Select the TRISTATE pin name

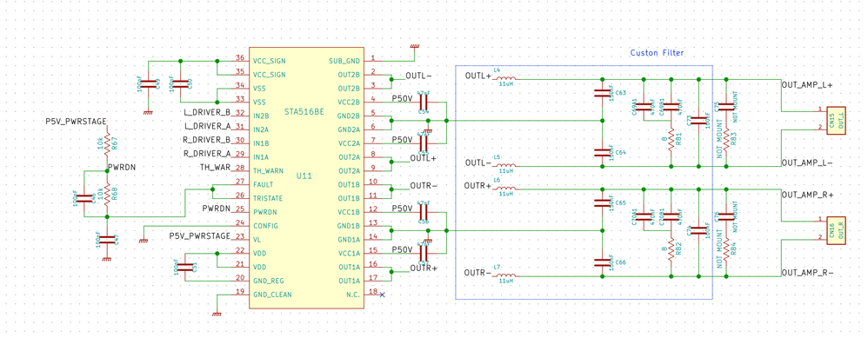[x=268, y=198]
